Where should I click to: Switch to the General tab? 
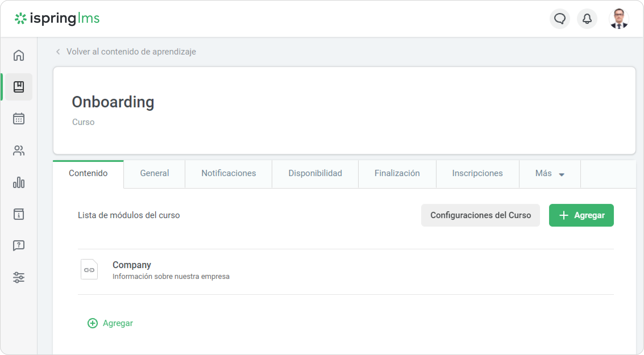pyautogui.click(x=154, y=174)
